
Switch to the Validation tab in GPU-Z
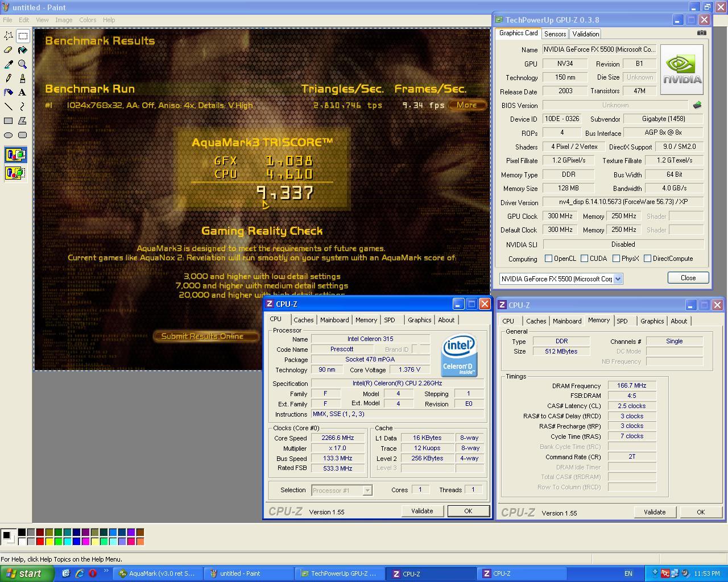[x=585, y=34]
